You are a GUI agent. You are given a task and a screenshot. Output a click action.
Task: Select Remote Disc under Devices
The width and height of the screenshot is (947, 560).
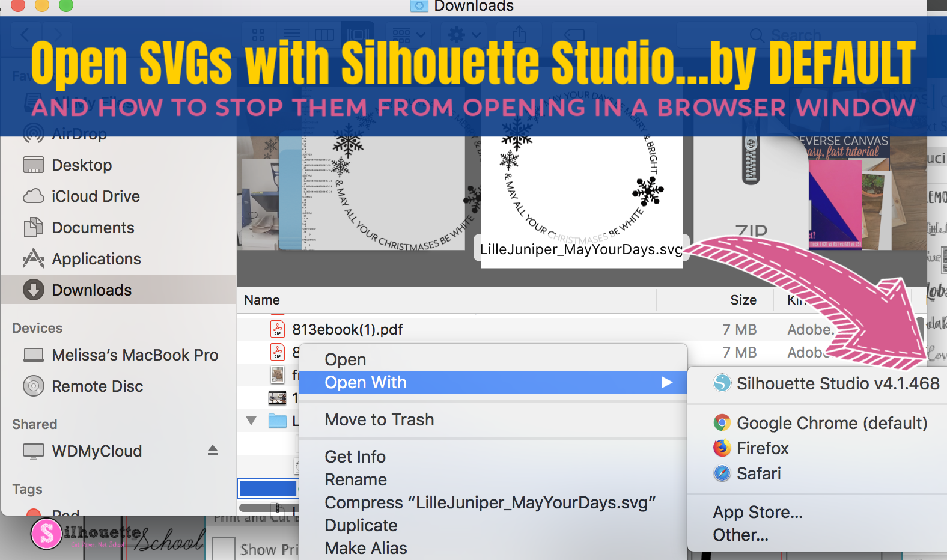pos(83,386)
